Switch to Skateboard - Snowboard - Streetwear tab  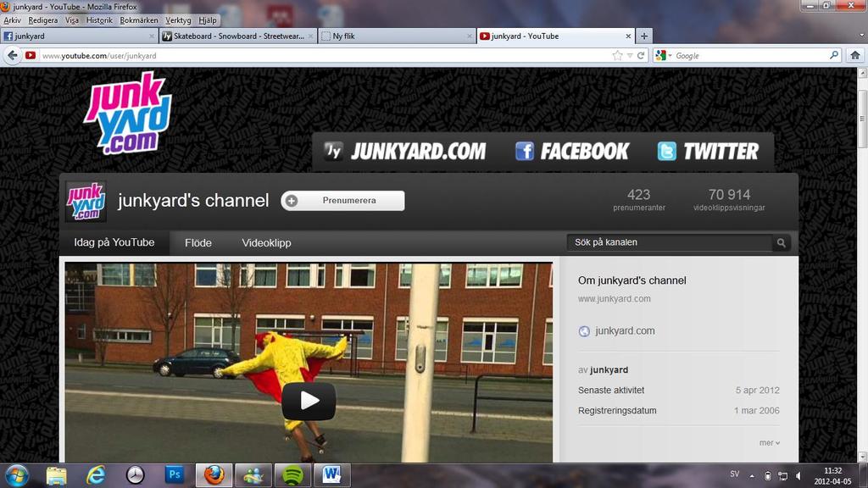[x=238, y=36]
